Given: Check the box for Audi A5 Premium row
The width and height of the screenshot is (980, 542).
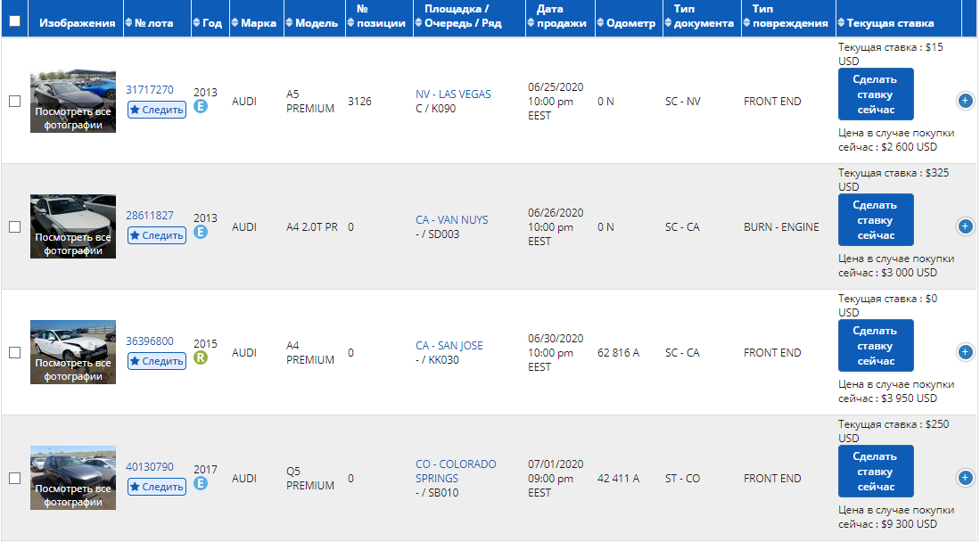Looking at the screenshot, I should click(15, 102).
